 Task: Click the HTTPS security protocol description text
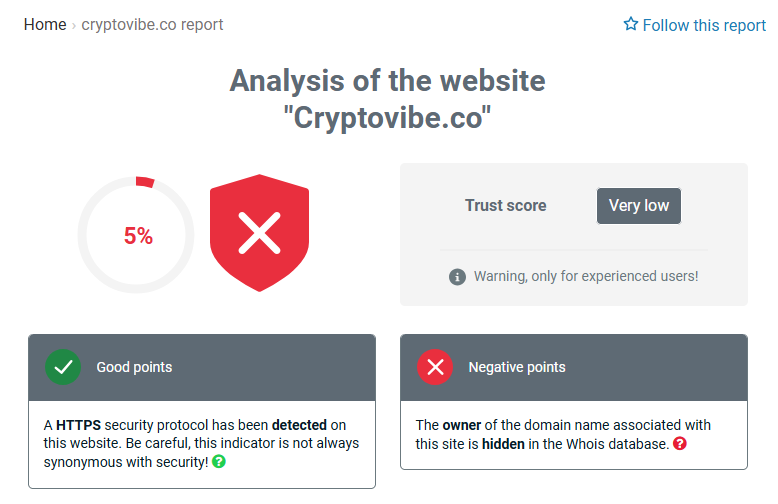point(201,443)
